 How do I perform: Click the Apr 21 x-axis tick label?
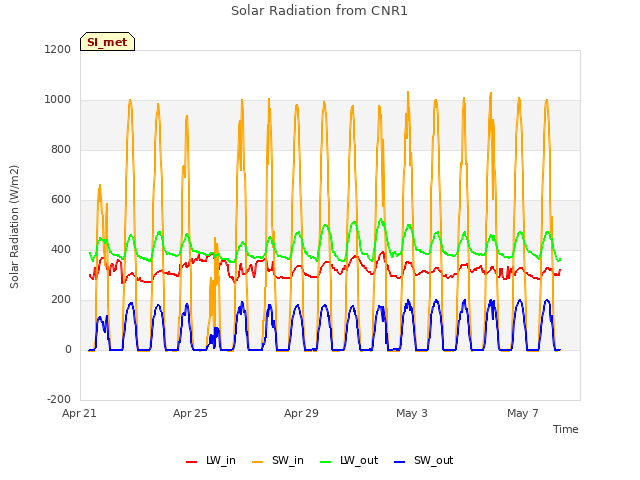(x=79, y=413)
